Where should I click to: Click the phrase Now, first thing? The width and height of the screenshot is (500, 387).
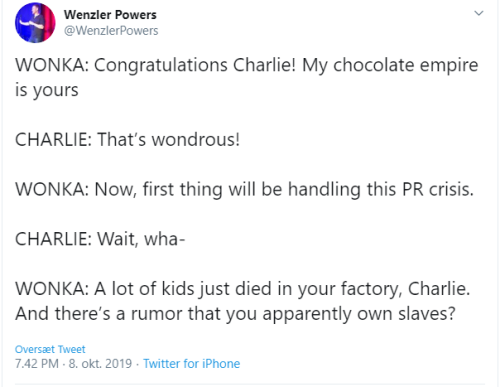[158, 189]
